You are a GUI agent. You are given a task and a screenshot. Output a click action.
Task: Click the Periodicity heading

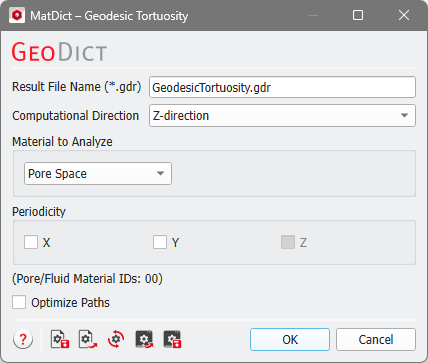pos(39,212)
